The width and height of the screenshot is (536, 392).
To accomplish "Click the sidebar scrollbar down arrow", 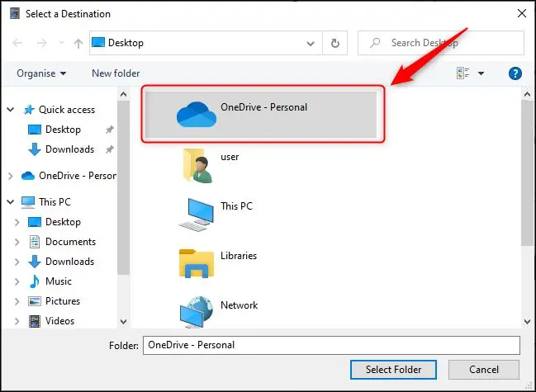I will pos(123,321).
